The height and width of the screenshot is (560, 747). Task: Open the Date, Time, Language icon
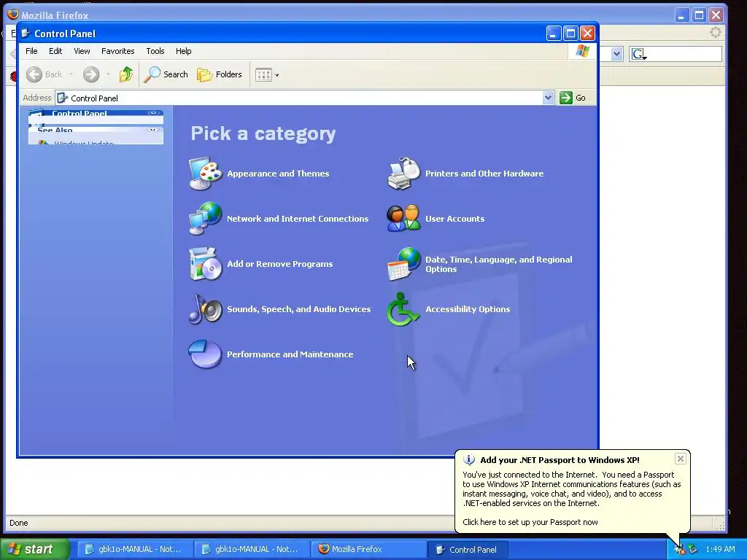click(404, 264)
